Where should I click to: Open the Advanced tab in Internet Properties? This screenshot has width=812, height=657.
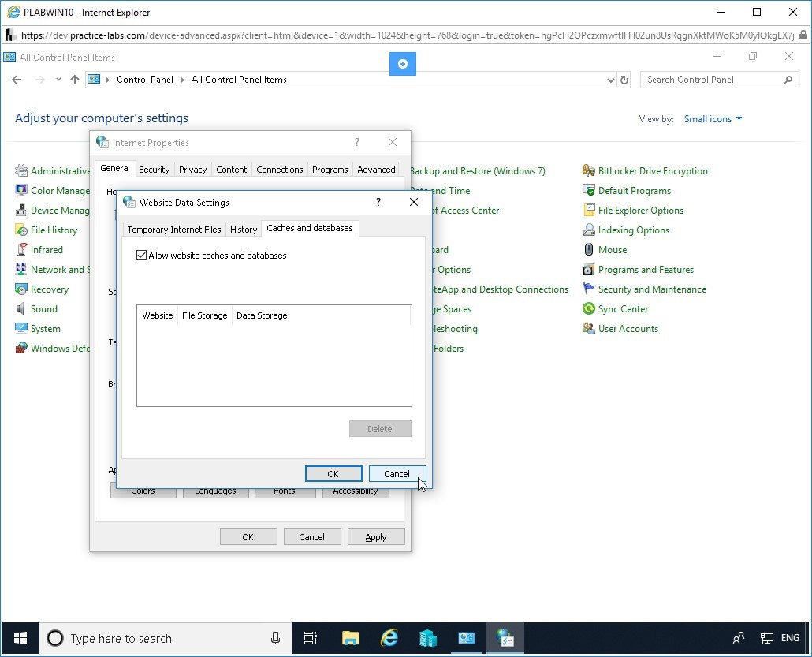(x=376, y=170)
